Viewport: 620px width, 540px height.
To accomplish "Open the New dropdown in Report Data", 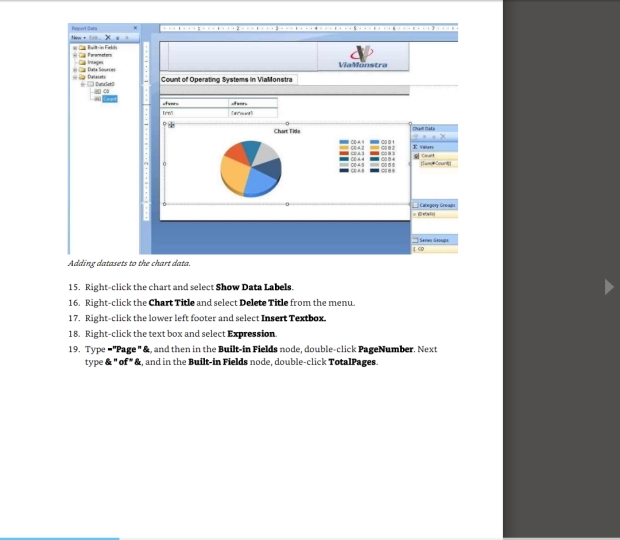I will (x=74, y=35).
